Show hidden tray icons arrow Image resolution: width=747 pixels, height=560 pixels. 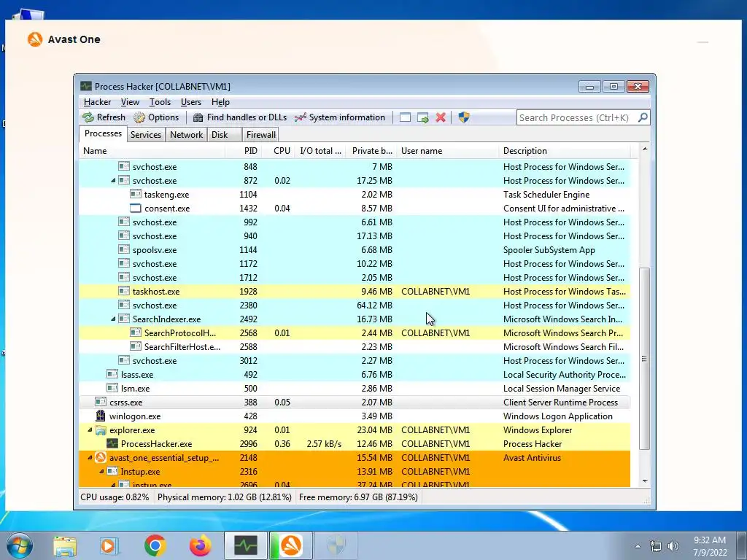tap(638, 546)
